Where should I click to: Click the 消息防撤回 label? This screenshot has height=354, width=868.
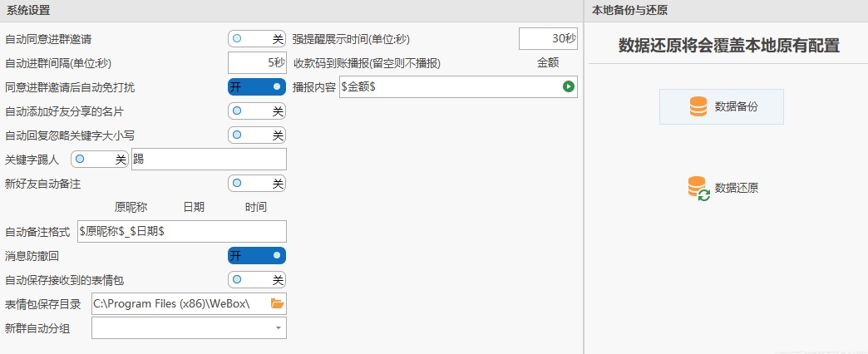pos(32,256)
